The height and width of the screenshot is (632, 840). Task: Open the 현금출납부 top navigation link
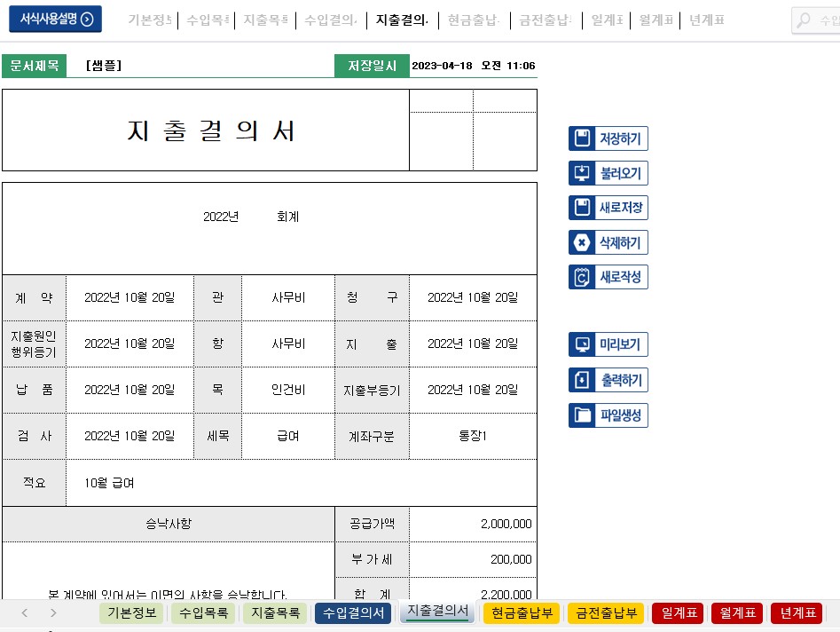coord(474,20)
